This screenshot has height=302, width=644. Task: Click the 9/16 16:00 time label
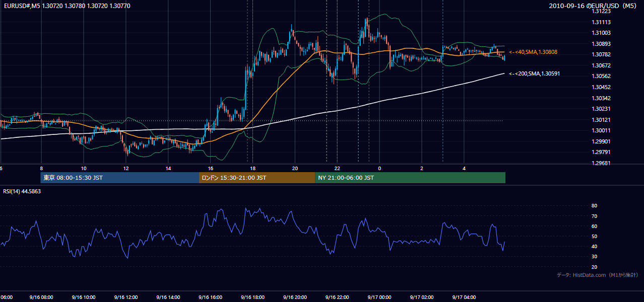click(210, 297)
